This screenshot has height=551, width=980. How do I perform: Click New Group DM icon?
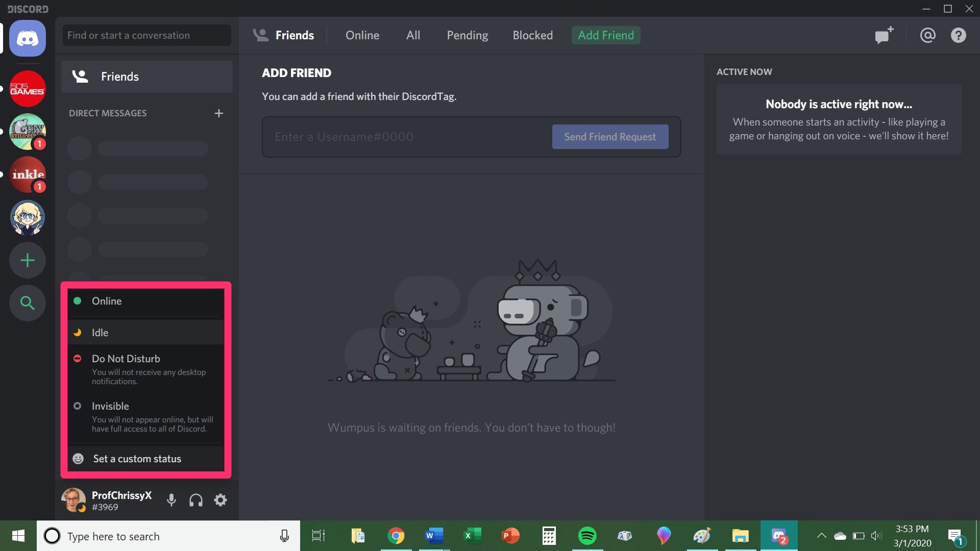884,35
